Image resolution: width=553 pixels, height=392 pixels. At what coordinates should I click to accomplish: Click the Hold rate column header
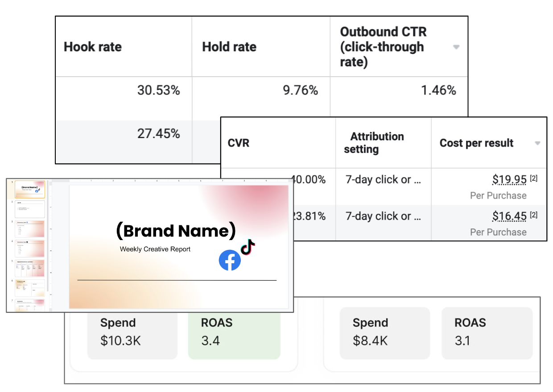pyautogui.click(x=229, y=47)
